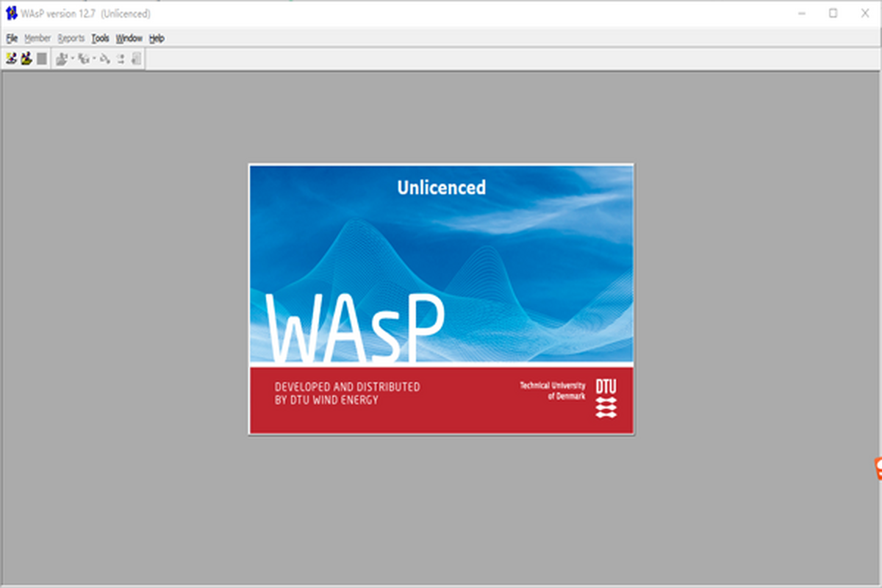Minimize the WAsP window
This screenshot has width=882, height=588.
click(801, 13)
